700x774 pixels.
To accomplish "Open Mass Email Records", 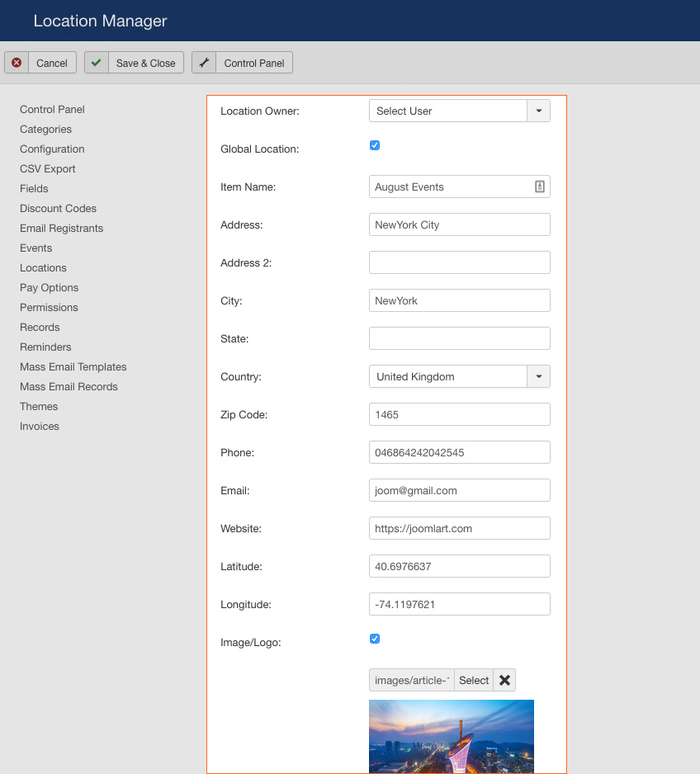I will pyautogui.click(x=69, y=386).
